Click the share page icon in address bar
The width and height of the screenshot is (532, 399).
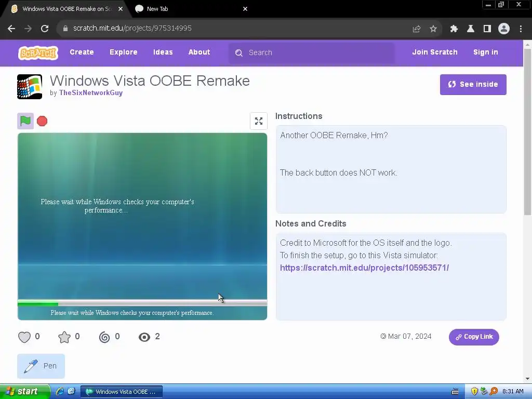click(416, 29)
